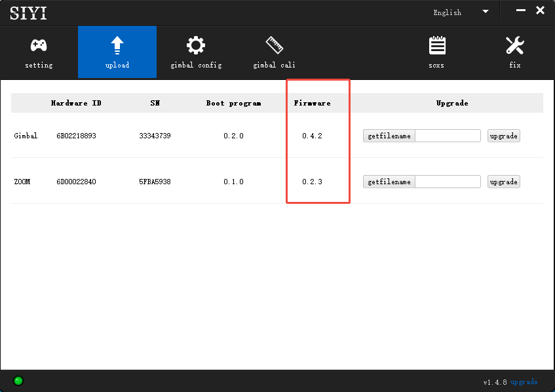Expand the English language dropdown
555x392 pixels.
485,12
